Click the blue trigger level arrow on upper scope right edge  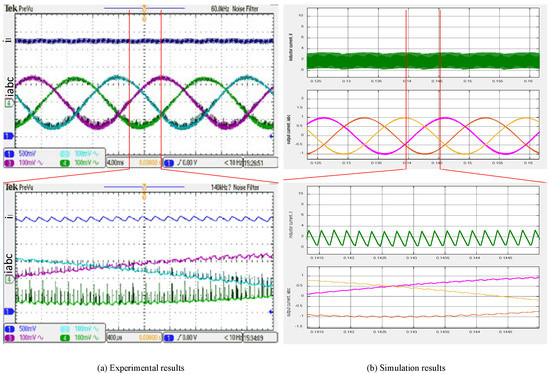(271, 136)
